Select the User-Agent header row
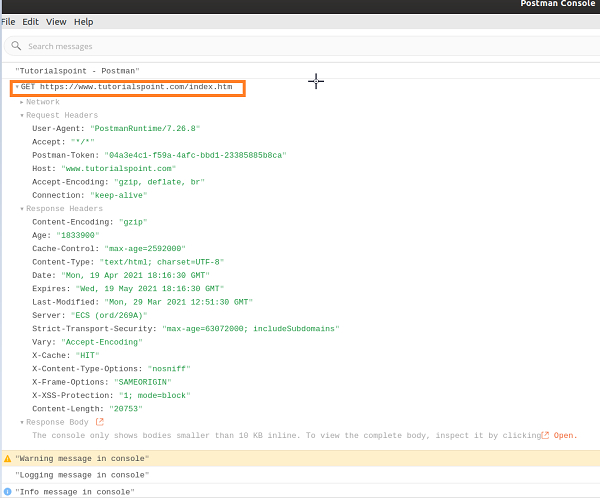This screenshot has height=498, width=600. click(x=116, y=129)
